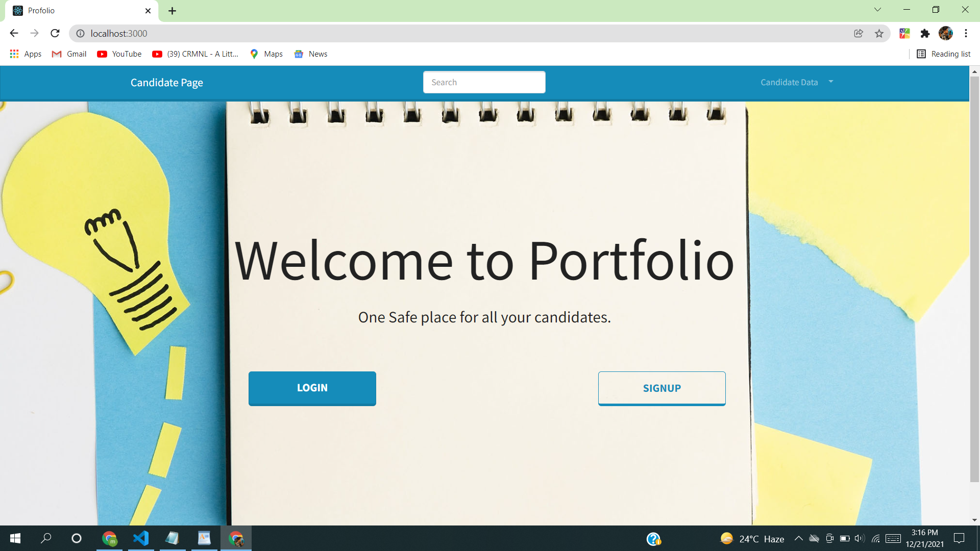Open Visual Studio Code from the taskbar
980x551 pixels.
point(141,538)
